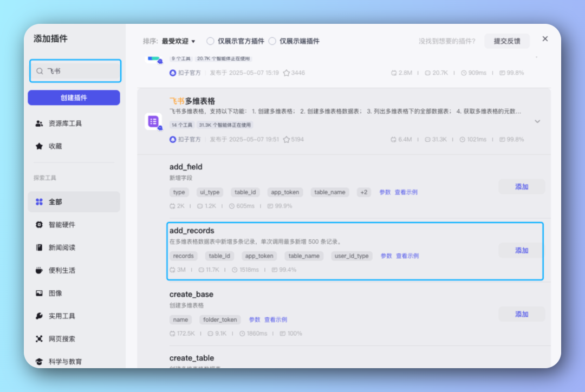Click the add_records tool name

(192, 231)
